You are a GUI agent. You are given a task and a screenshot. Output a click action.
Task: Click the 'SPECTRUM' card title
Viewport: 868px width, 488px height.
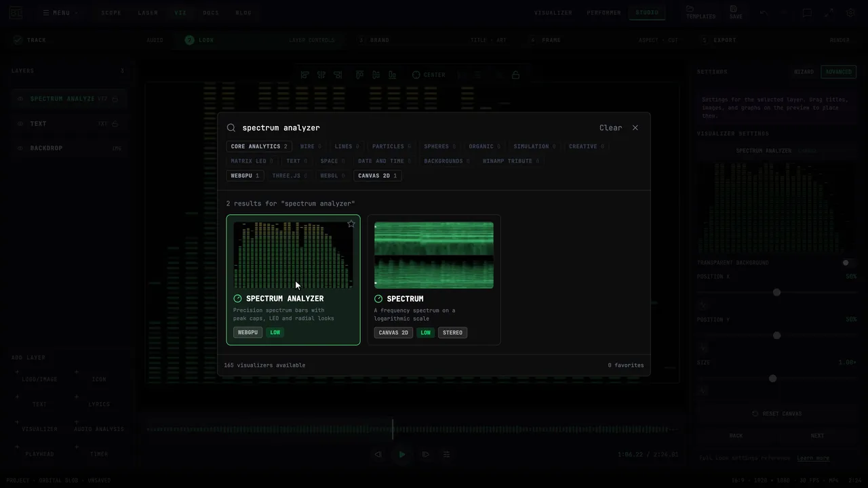(x=405, y=299)
